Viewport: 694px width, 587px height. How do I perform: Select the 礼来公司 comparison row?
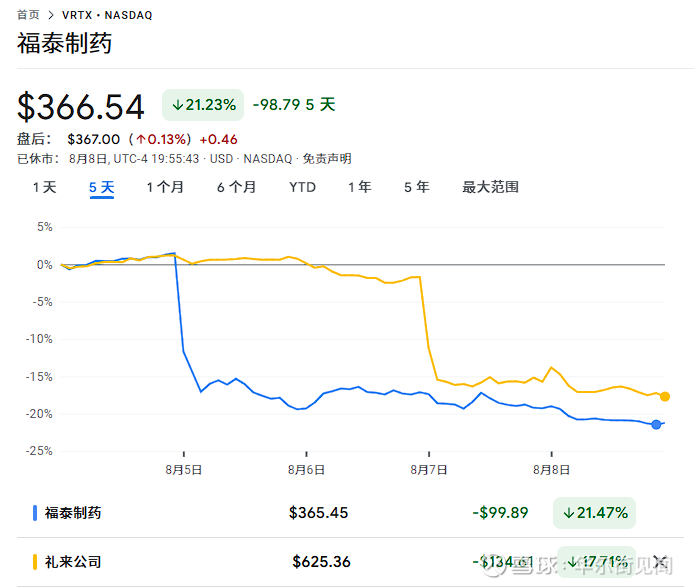coord(350,562)
